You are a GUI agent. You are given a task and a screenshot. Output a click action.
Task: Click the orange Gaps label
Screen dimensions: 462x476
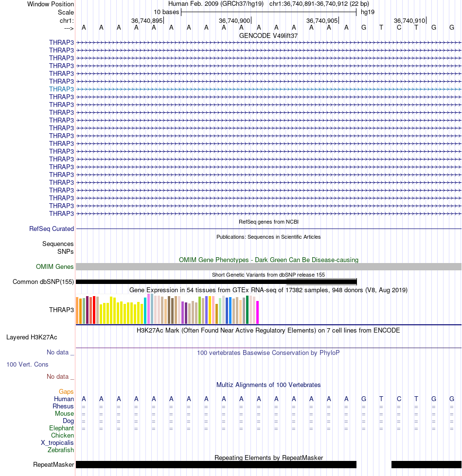tap(66, 391)
